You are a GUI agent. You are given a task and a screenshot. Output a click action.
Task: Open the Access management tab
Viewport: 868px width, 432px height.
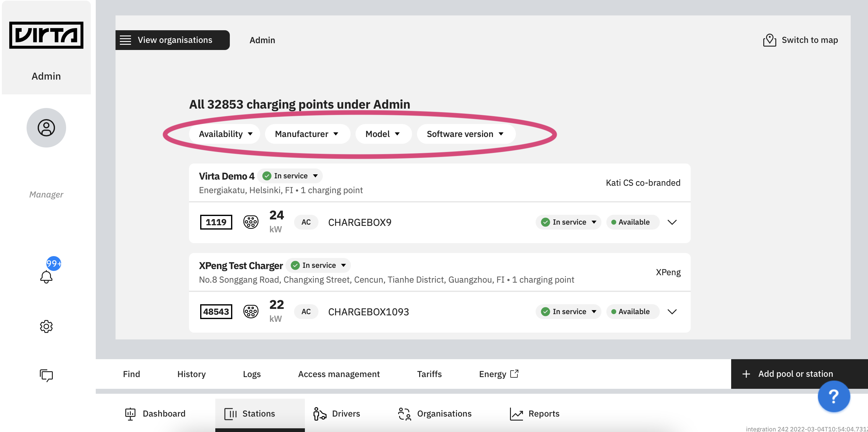point(339,374)
